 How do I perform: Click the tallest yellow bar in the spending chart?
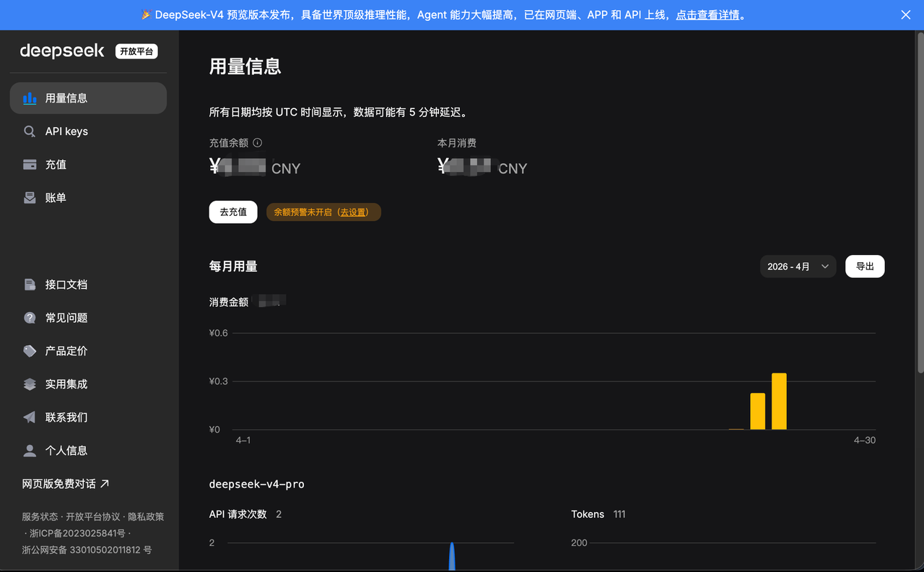click(779, 402)
